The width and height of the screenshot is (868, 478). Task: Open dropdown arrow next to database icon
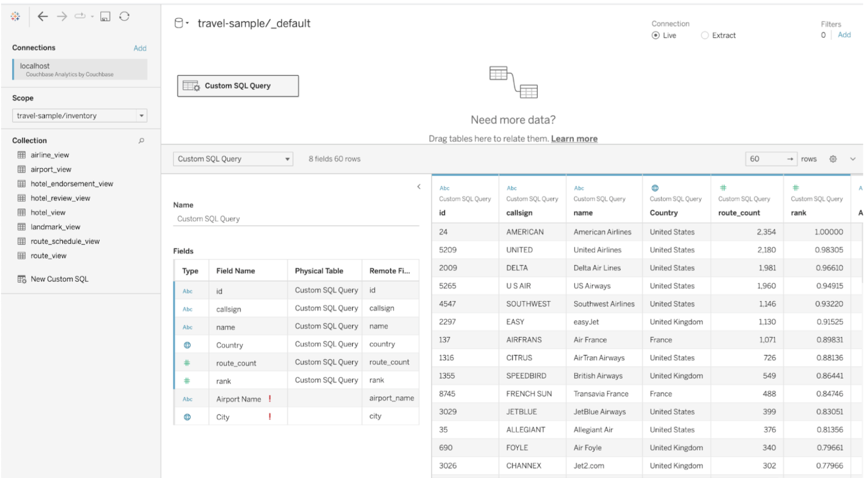point(187,24)
